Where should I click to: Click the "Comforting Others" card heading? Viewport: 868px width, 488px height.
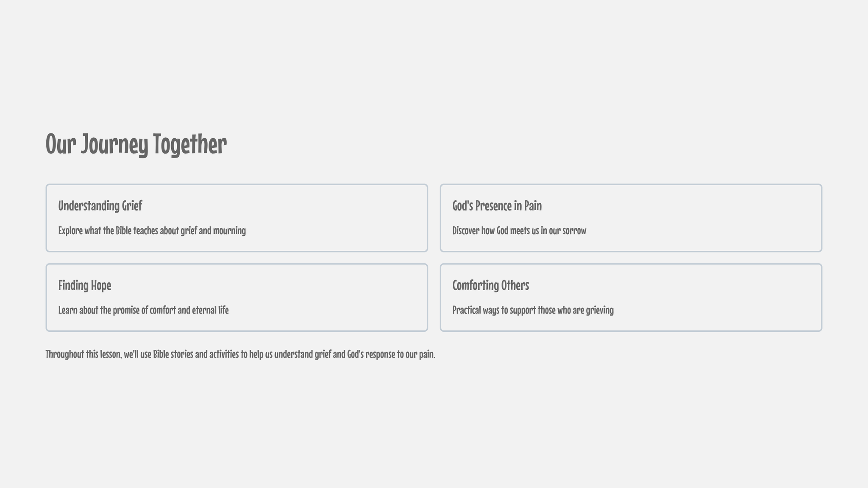click(x=490, y=286)
